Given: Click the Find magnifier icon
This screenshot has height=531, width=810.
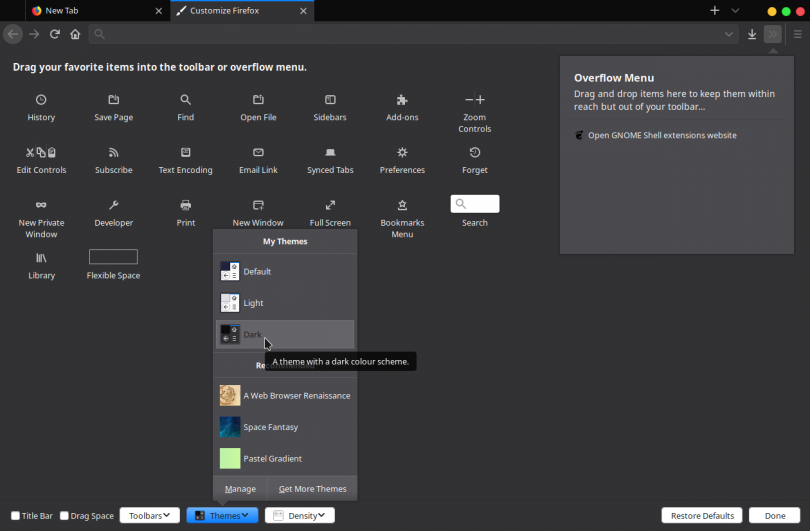Looking at the screenshot, I should 185,100.
